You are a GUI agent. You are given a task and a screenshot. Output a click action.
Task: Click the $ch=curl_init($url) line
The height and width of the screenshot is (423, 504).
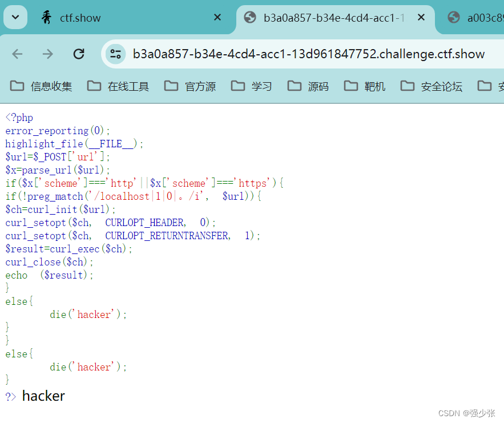click(x=61, y=210)
